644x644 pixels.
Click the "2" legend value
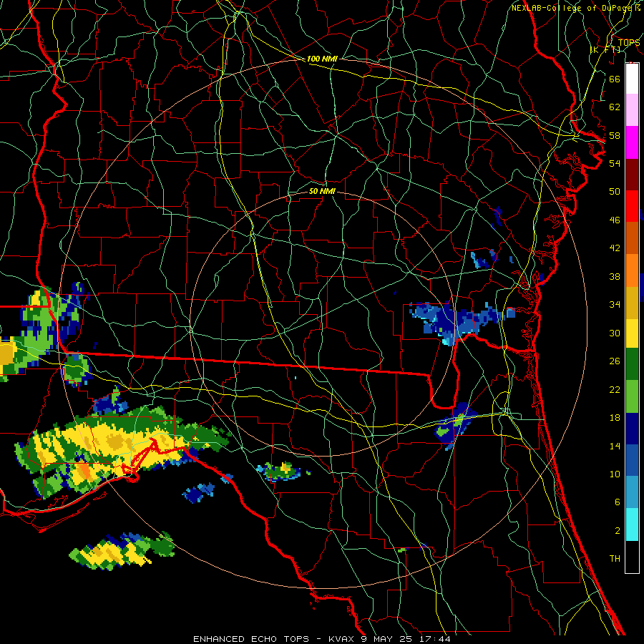617,531
